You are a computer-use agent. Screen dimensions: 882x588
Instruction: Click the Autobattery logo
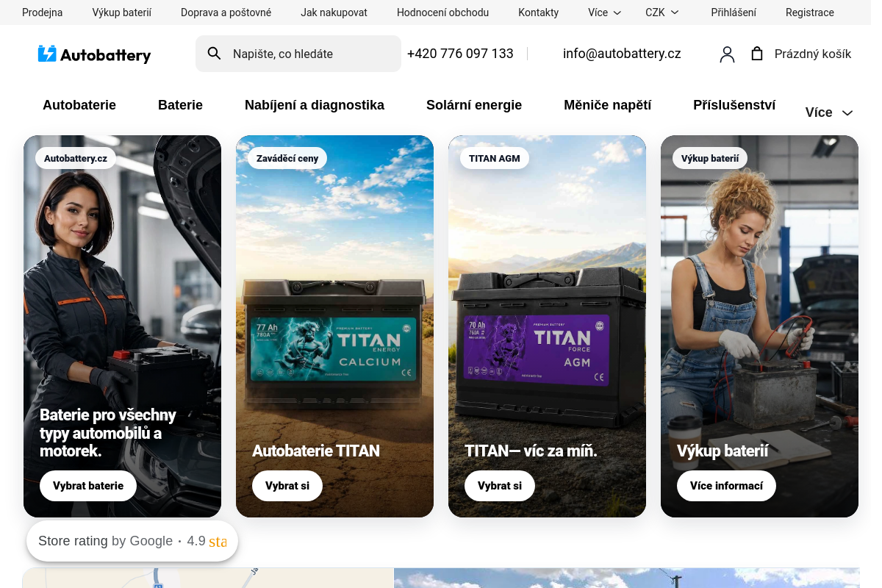[94, 54]
